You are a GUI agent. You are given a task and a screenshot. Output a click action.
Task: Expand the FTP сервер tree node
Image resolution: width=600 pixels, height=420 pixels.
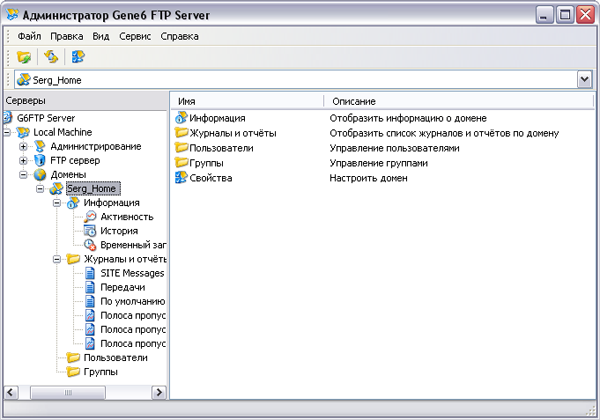pyautogui.click(x=23, y=161)
